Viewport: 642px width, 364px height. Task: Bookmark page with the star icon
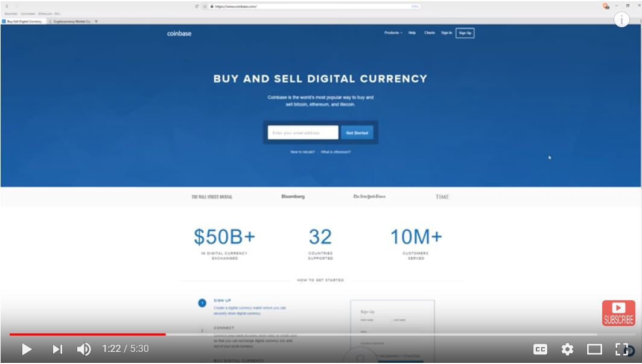205,7
